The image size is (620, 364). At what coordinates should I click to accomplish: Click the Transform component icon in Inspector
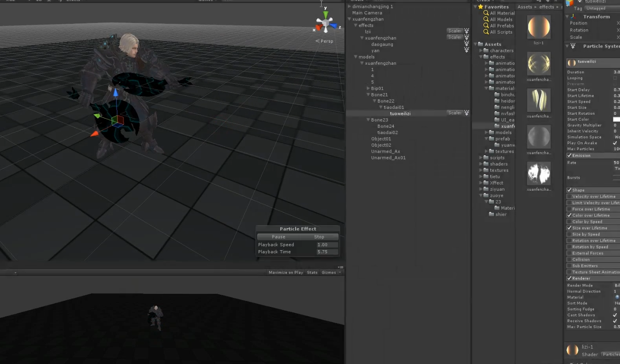[573, 17]
